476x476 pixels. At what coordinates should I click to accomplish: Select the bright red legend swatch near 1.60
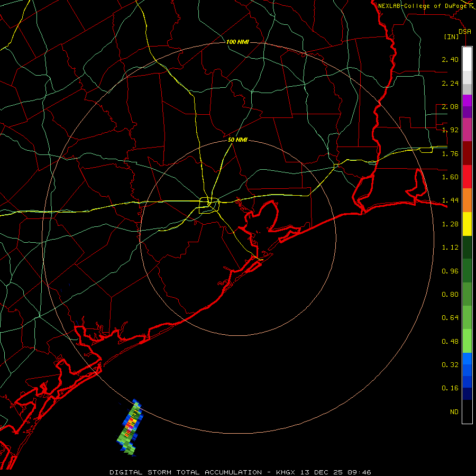467,177
